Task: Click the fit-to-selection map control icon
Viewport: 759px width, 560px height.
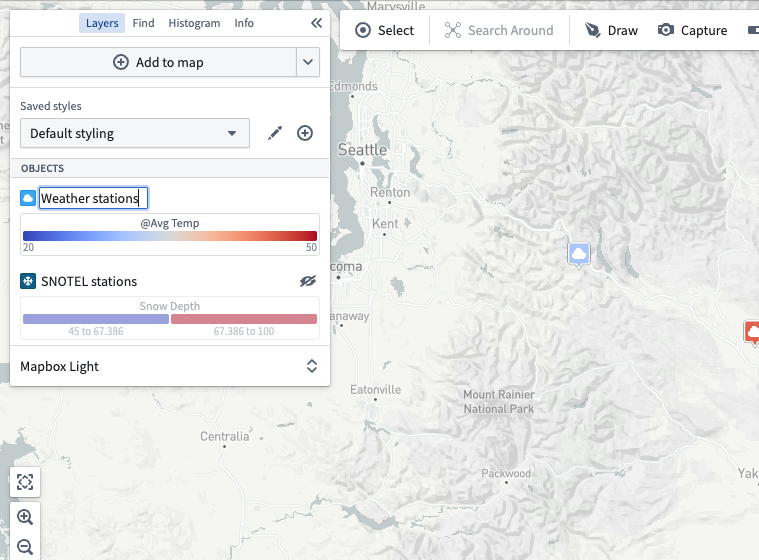Action: click(x=25, y=482)
